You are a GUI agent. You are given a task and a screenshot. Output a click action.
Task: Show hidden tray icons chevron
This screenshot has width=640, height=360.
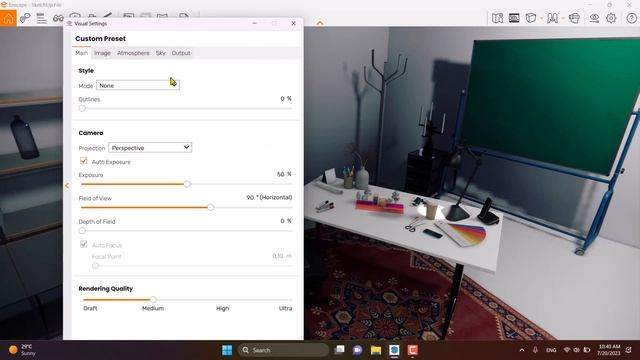coord(522,350)
